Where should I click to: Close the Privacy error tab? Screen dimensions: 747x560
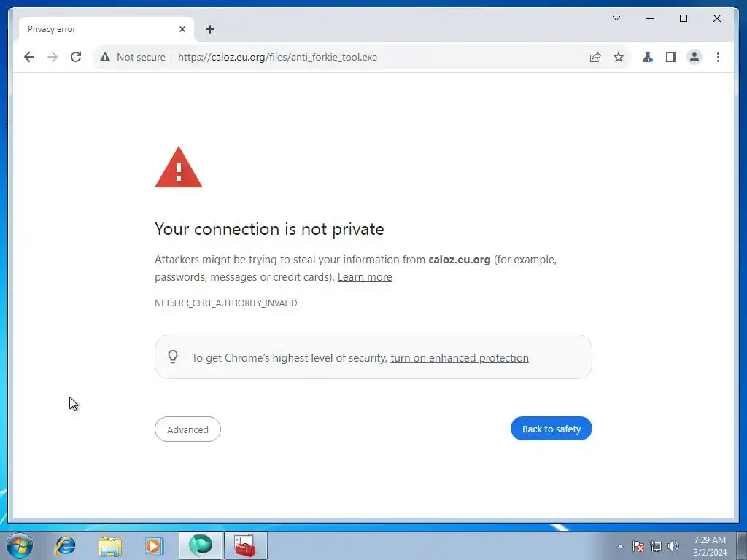[x=182, y=29]
